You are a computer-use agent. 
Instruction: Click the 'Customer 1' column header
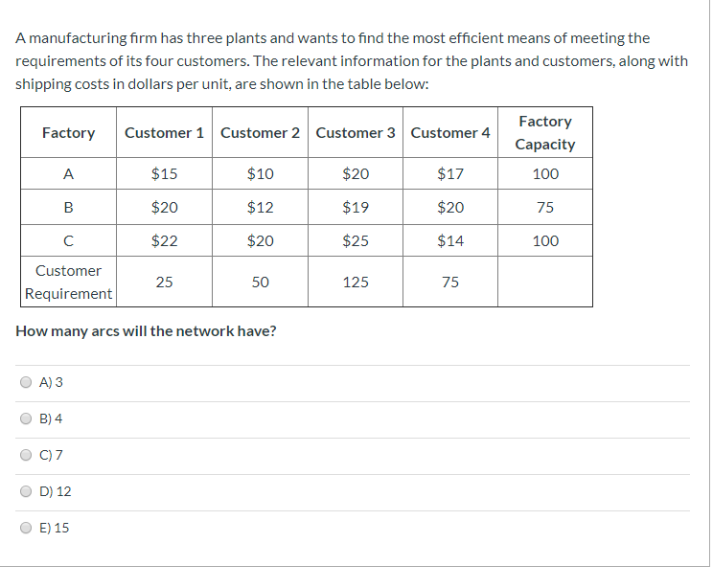pos(164,133)
